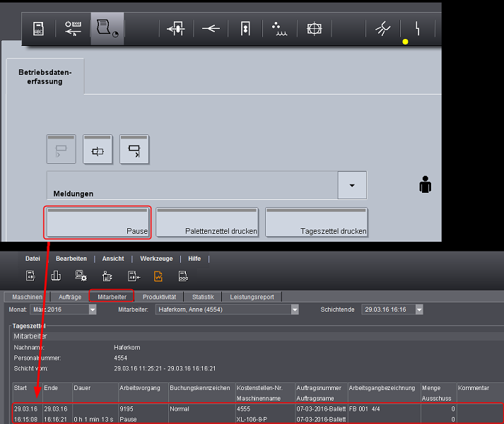Image resolution: width=504 pixels, height=424 pixels.
Task: Click the machine settings gear icon
Action: point(81,276)
